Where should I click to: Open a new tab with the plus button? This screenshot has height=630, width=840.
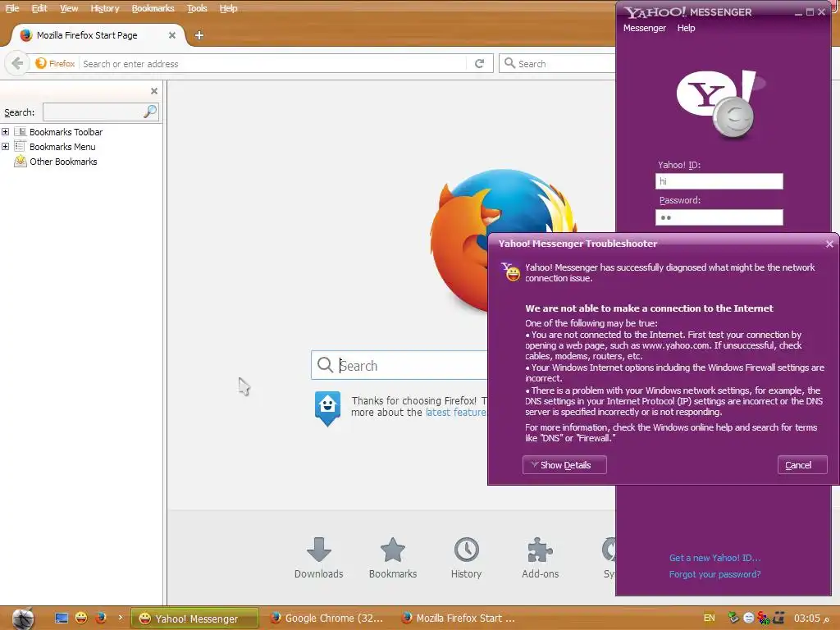point(199,35)
